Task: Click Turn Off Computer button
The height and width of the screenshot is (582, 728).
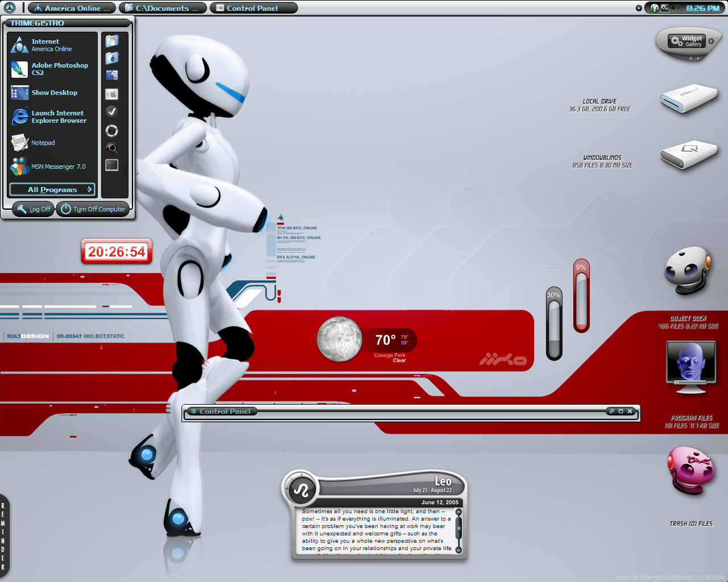Action: point(93,209)
